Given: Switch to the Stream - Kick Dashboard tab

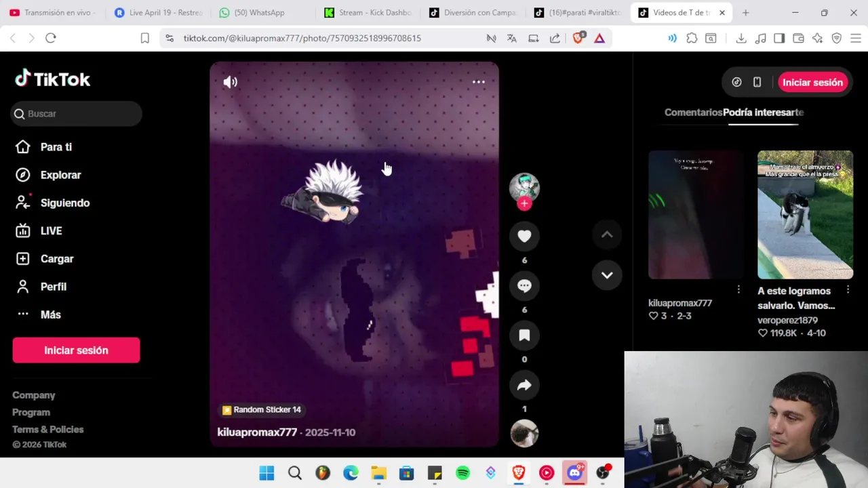Looking at the screenshot, I should point(368,12).
